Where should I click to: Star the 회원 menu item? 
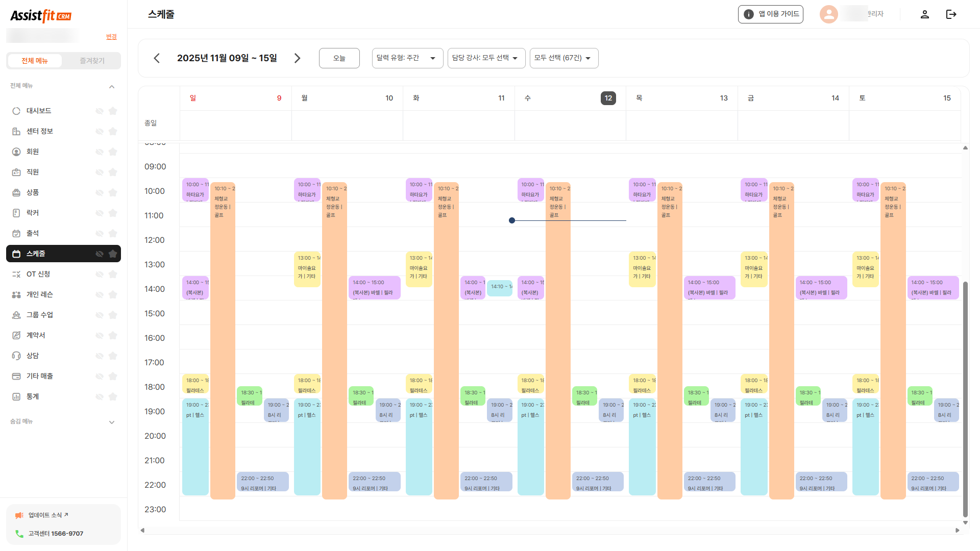113,152
